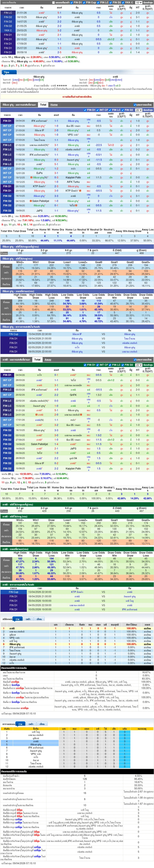This screenshot has width=154, height=868.
Task: Click the YKK C league badge at top
Action: (x=8, y=30)
